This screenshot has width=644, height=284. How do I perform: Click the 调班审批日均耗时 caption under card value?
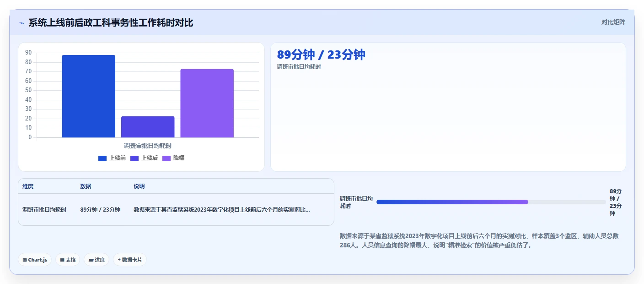click(299, 67)
